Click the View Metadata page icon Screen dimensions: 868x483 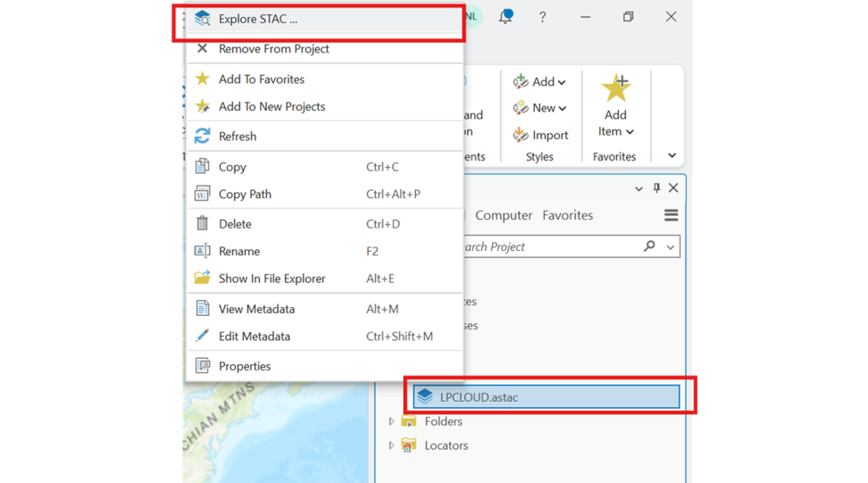tap(203, 308)
